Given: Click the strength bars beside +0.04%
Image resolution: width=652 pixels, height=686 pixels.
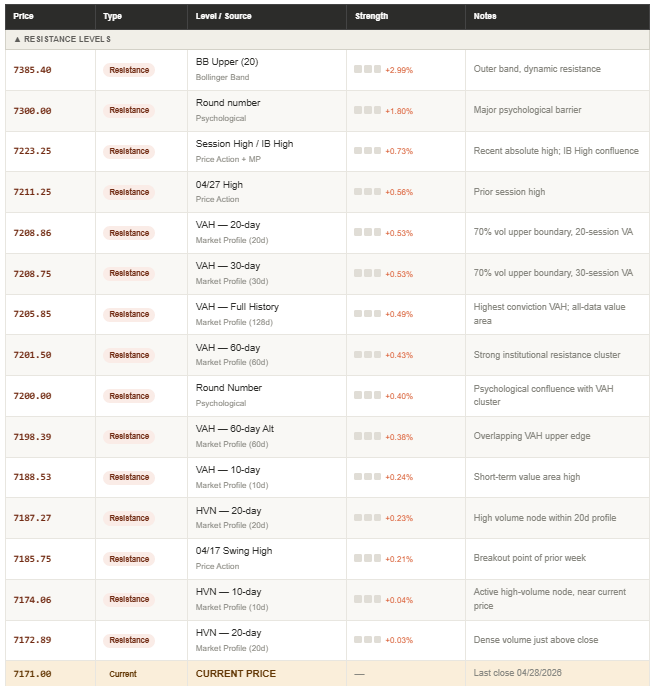Looking at the screenshot, I should click(x=367, y=599).
